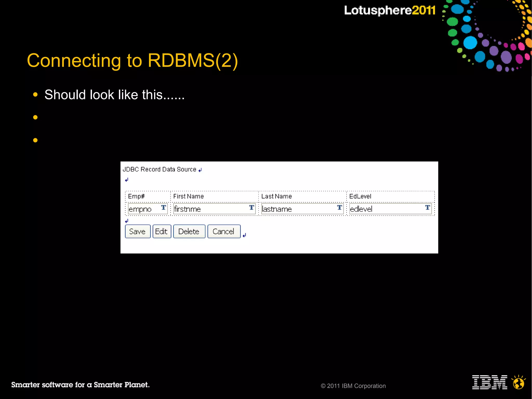Click the text type icon in edlevel field

(428, 207)
